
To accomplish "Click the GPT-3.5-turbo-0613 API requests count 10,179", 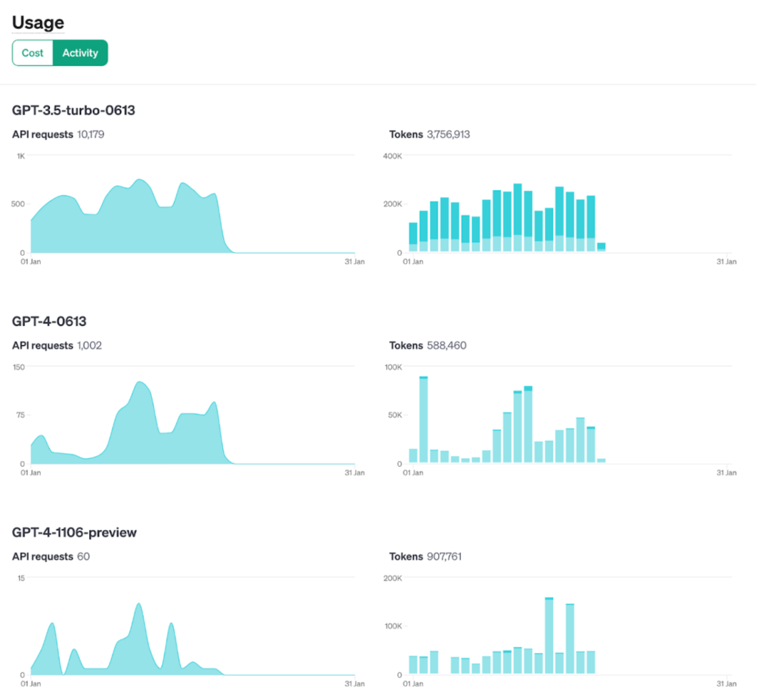I will coord(91,135).
